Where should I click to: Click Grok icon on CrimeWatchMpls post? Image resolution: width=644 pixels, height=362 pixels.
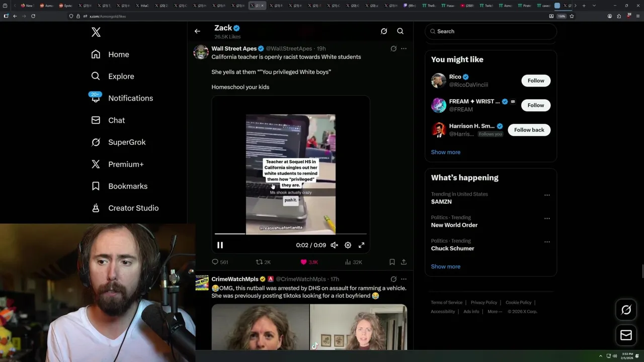point(393,279)
